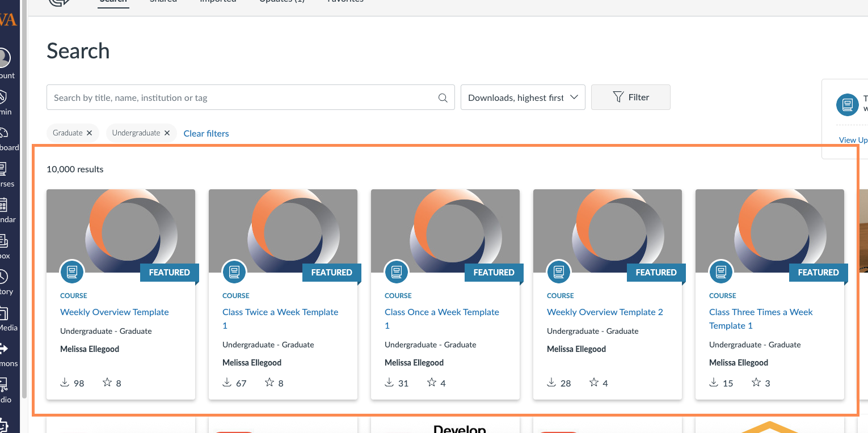Click Undergraduate - Graduate on Class Three Times card

pos(755,345)
